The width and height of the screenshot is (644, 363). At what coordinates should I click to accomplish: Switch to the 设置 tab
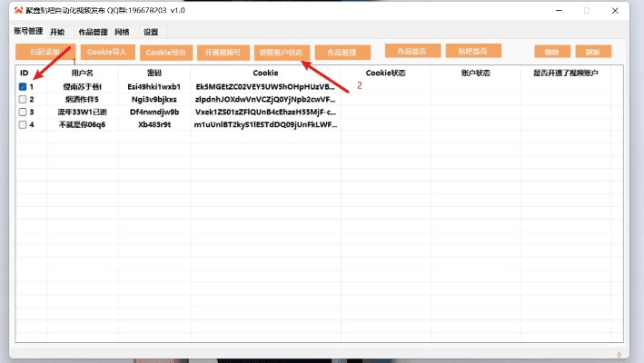(x=150, y=32)
